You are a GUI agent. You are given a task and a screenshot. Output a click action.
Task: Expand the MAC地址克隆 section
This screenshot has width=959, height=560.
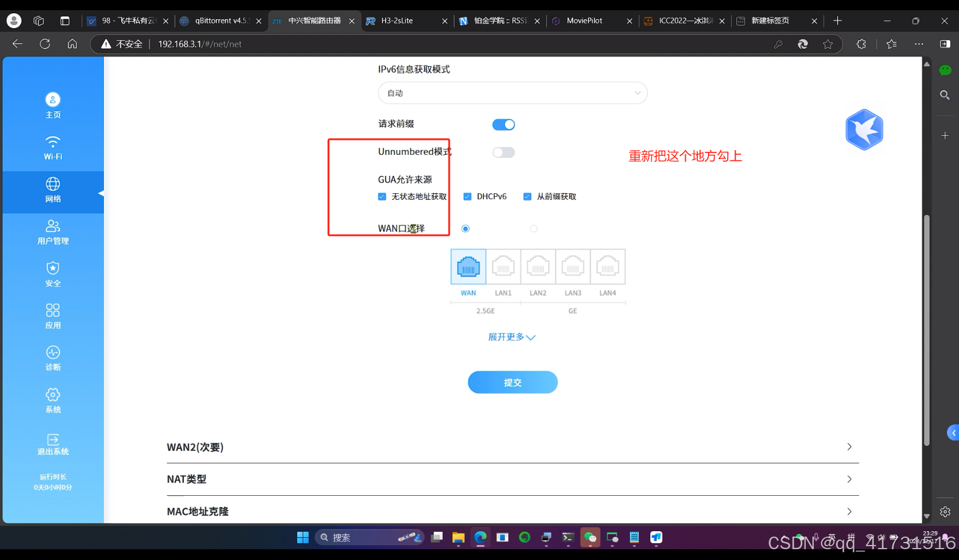(513, 511)
